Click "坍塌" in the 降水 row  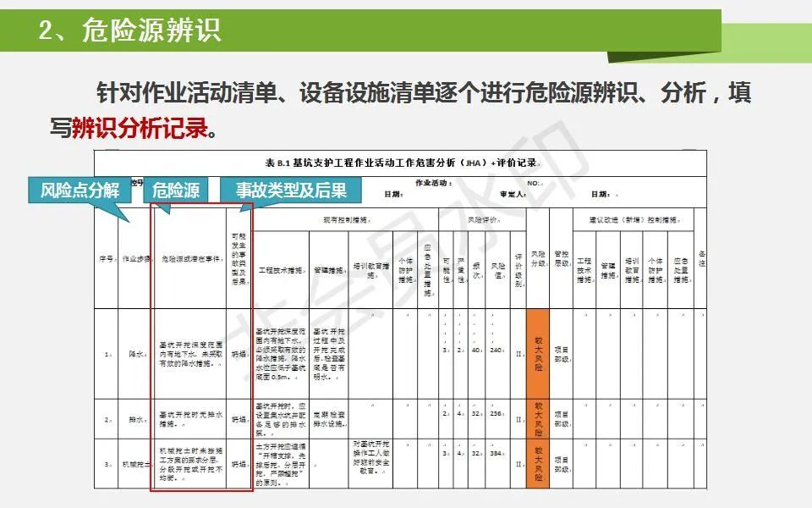239,354
